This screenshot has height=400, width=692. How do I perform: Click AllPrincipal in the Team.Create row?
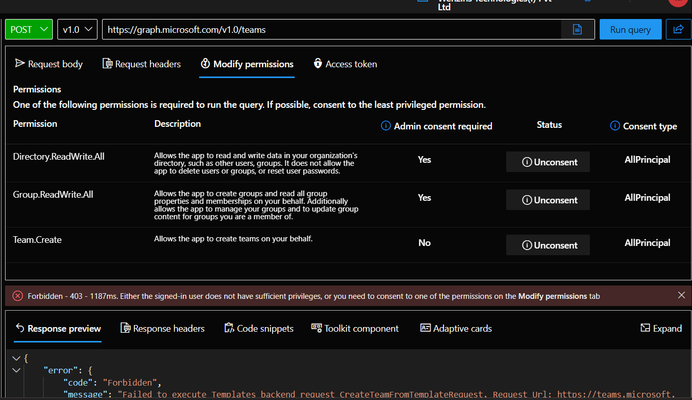pyautogui.click(x=647, y=243)
